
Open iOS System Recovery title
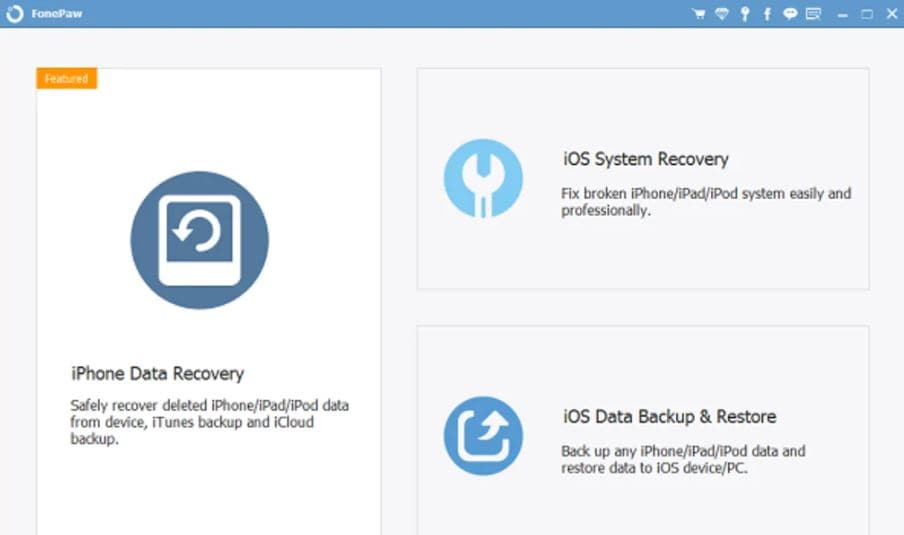point(646,159)
